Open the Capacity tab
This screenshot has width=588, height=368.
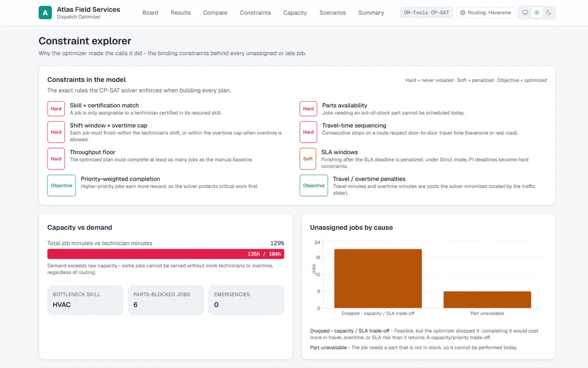(x=295, y=13)
